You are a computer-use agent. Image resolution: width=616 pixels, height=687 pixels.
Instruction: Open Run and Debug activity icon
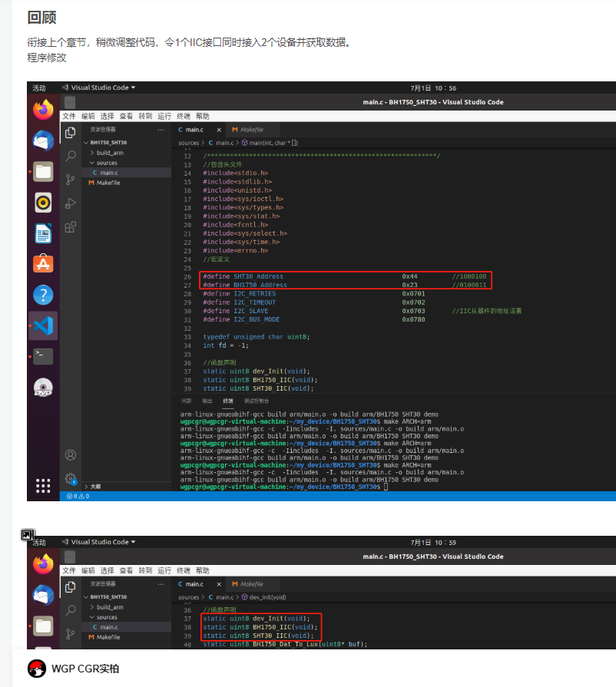pos(70,203)
